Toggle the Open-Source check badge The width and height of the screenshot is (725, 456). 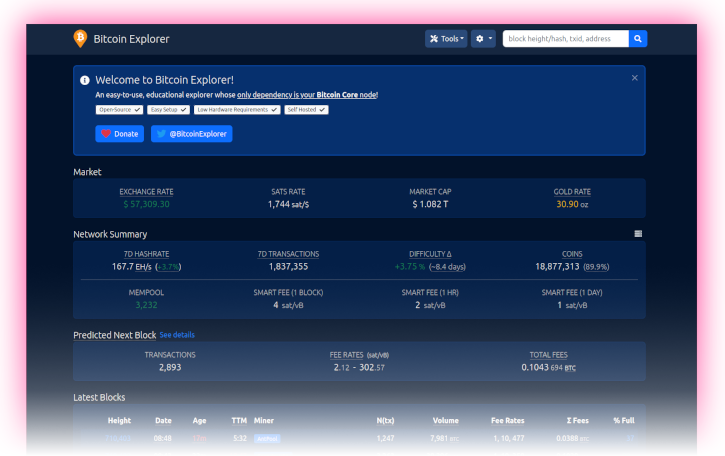click(119, 110)
